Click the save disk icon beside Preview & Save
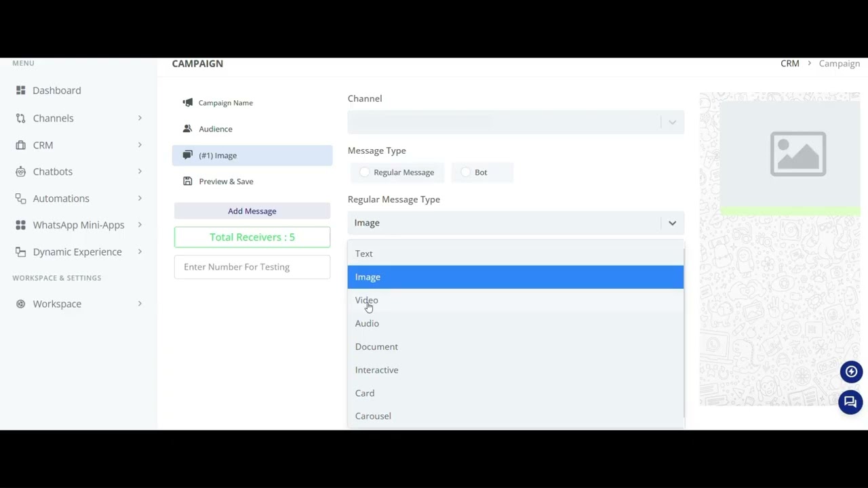 188,181
